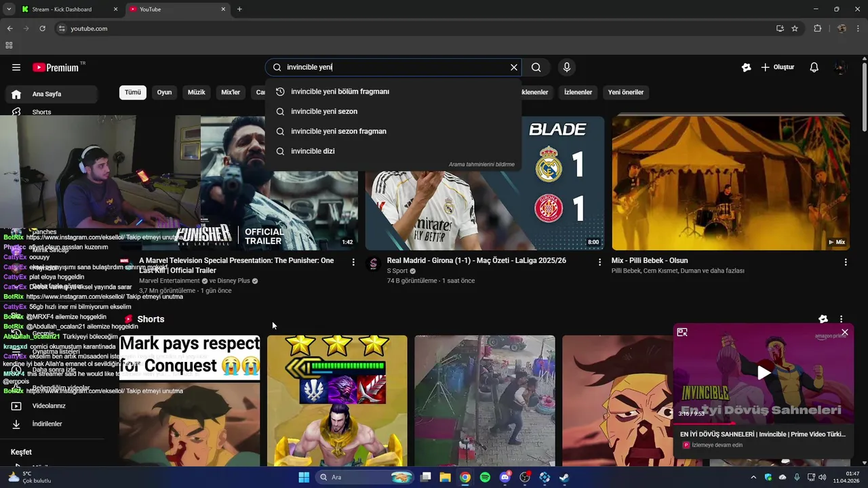
Task: Clear the search box with the X
Action: click(x=514, y=67)
